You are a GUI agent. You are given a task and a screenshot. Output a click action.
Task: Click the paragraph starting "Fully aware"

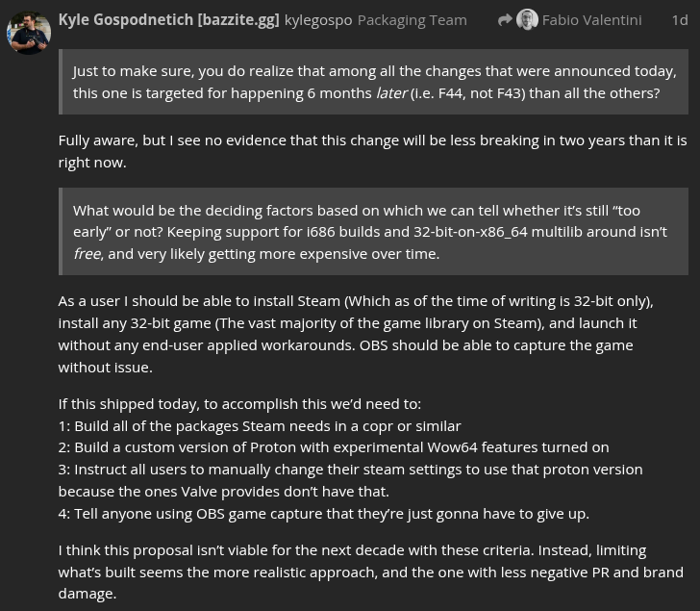372,151
